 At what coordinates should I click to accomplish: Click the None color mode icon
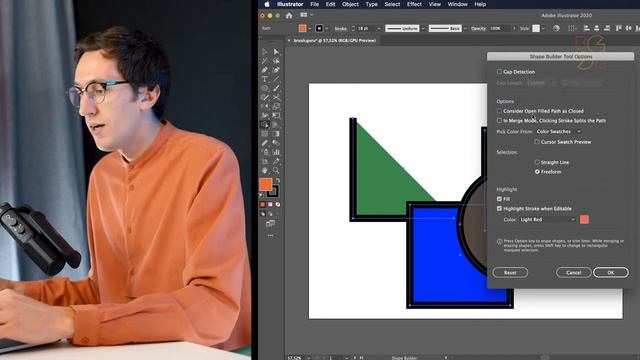[x=278, y=204]
